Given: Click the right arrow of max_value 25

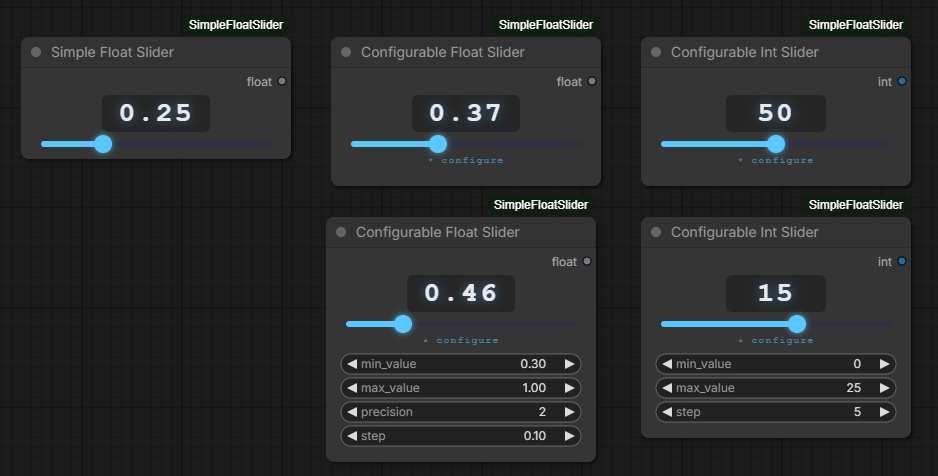Looking at the screenshot, I should (885, 387).
